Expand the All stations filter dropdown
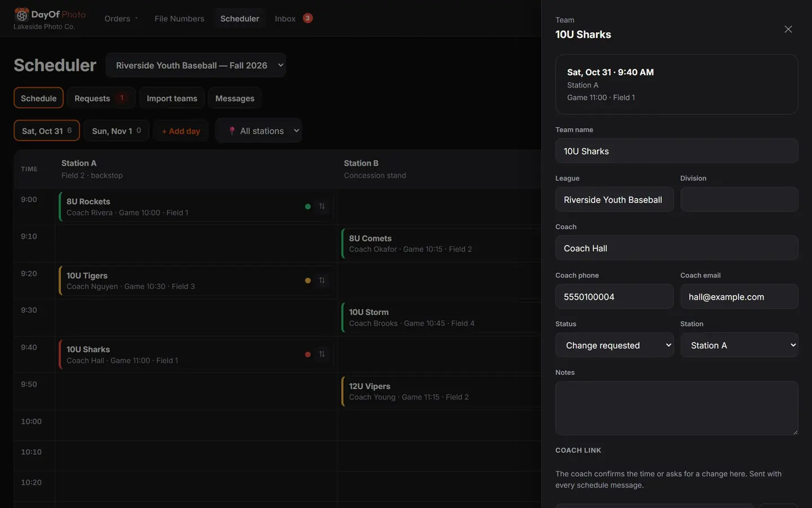This screenshot has width=812, height=508. tap(259, 131)
